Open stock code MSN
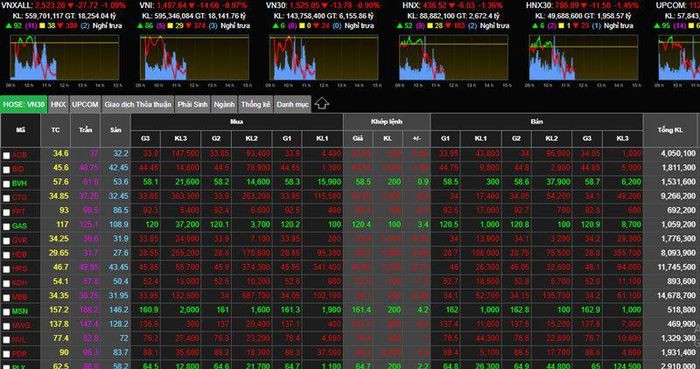700x369 pixels. 20,311
